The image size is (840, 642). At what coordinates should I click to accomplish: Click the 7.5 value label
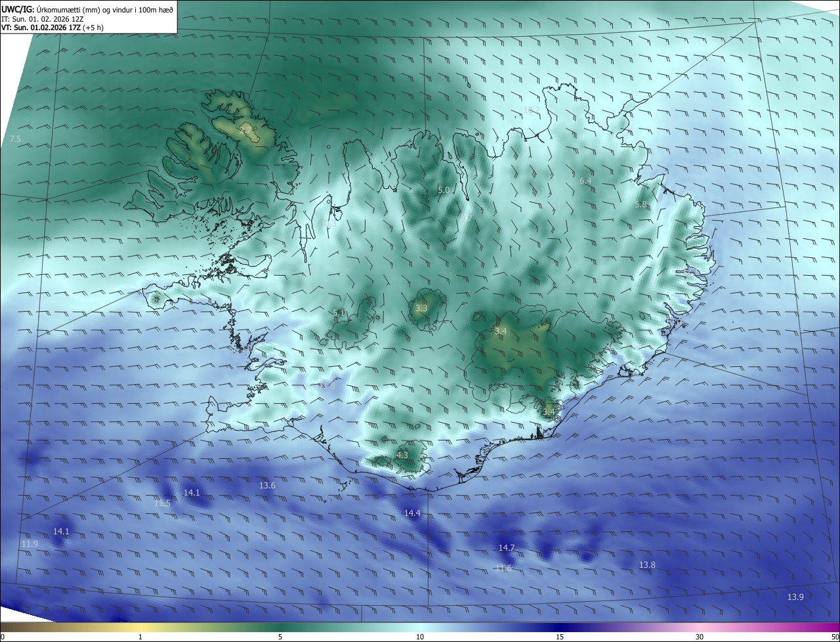click(x=15, y=139)
